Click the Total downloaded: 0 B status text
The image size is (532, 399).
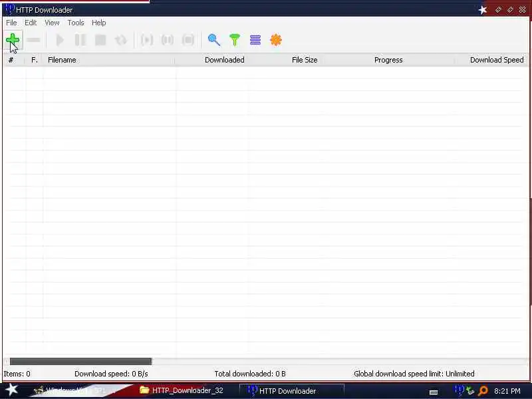click(x=250, y=374)
